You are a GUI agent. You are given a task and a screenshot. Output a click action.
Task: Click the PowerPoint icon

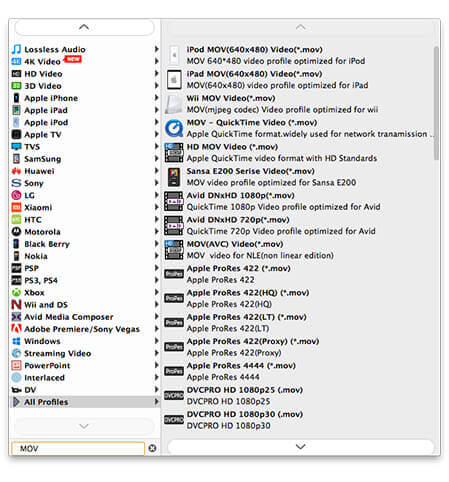tap(16, 365)
